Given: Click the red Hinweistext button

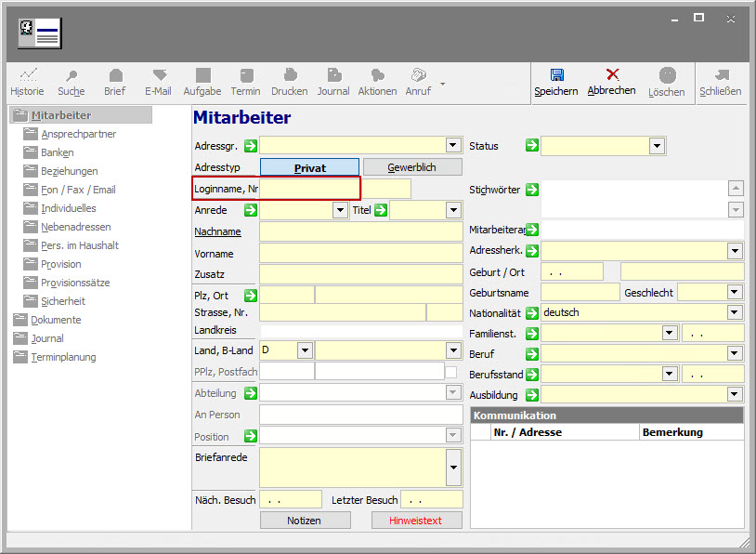Looking at the screenshot, I should point(416,521).
